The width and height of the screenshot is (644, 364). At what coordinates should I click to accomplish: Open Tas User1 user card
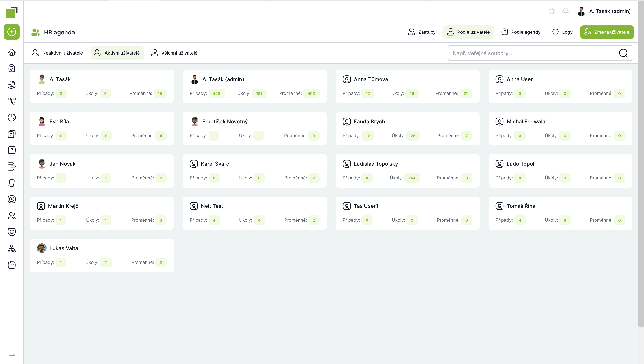408,213
